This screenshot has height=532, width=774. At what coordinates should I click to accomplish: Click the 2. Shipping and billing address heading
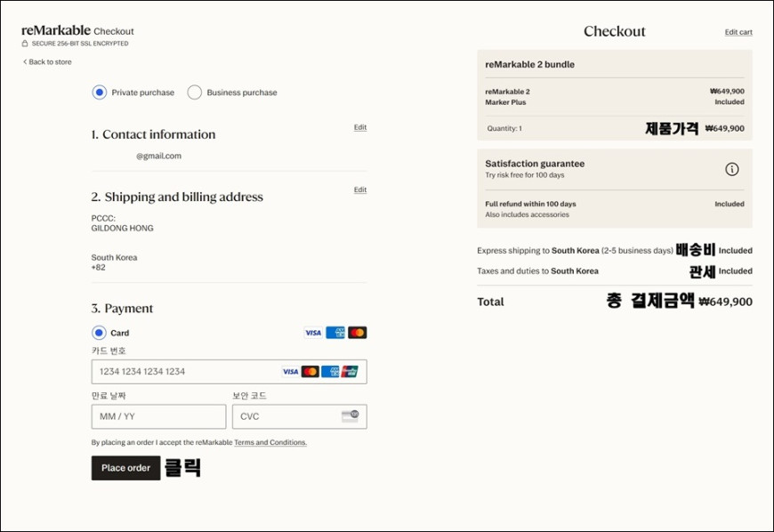(177, 197)
